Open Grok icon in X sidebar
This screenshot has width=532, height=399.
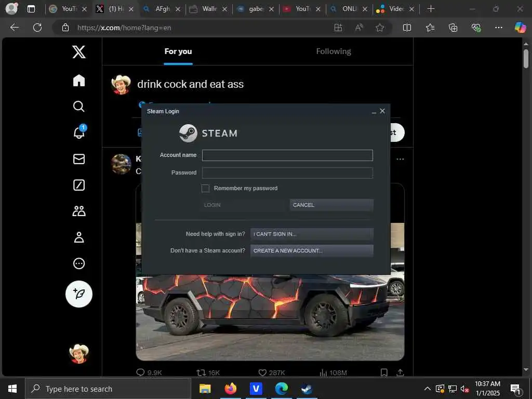coord(79,185)
